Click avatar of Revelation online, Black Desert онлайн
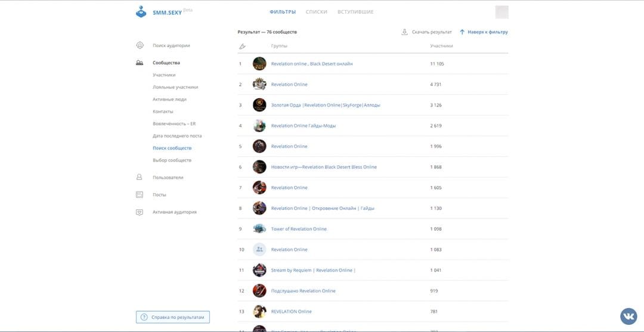644x332 pixels. [259, 64]
